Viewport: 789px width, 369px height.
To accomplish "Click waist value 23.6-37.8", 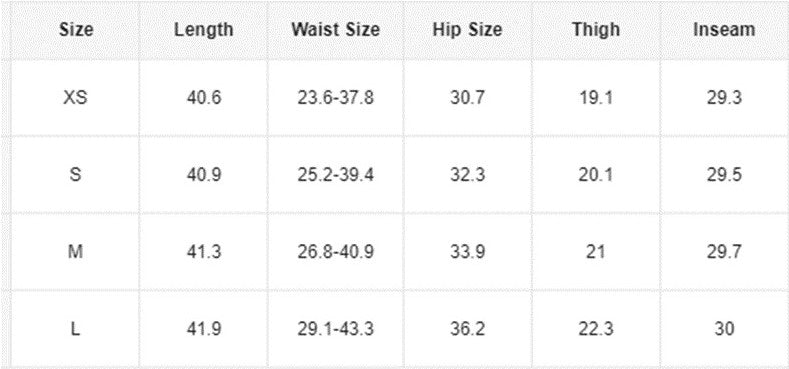I will [336, 98].
